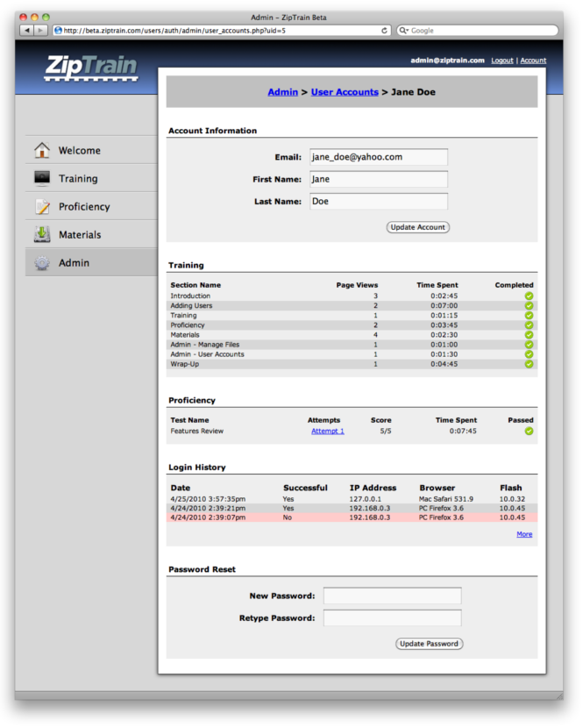Select the Welcome sidebar item

[x=91, y=150]
